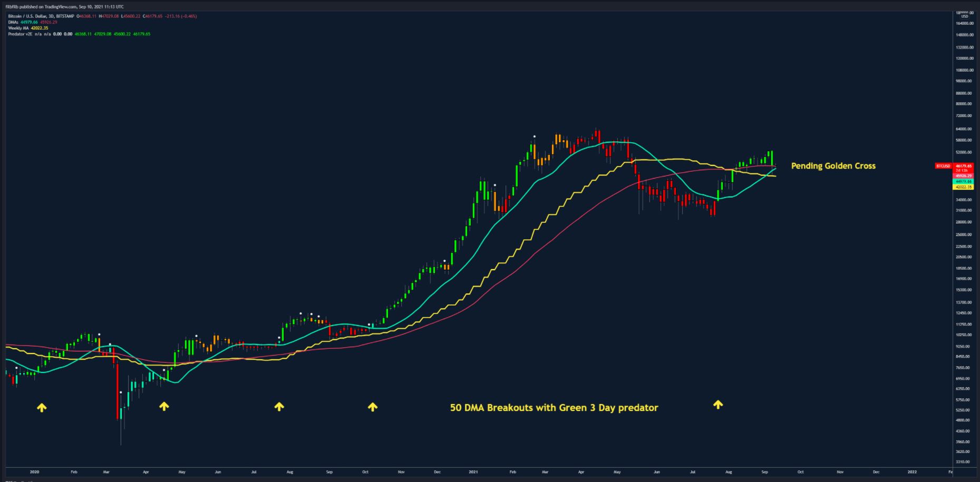Click the teal 44979.66 DMA price tag
This screenshot has height=482, width=980.
click(966, 181)
